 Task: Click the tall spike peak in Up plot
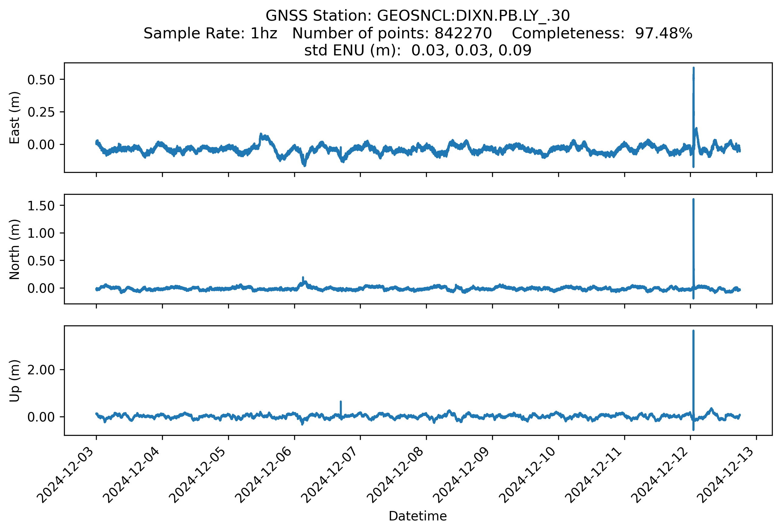click(693, 332)
